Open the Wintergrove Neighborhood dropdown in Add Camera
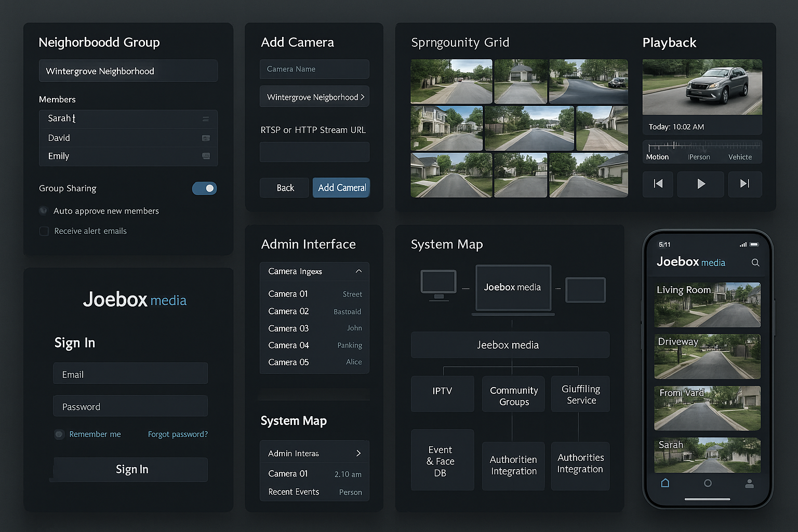 tap(314, 97)
